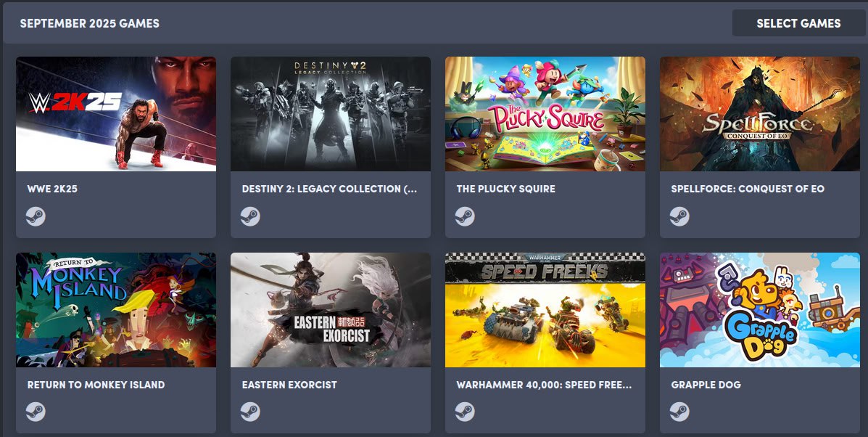Screen dimensions: 868x437
Task: Click the Steam icon under Eastern Exorcist
Action: (250, 412)
